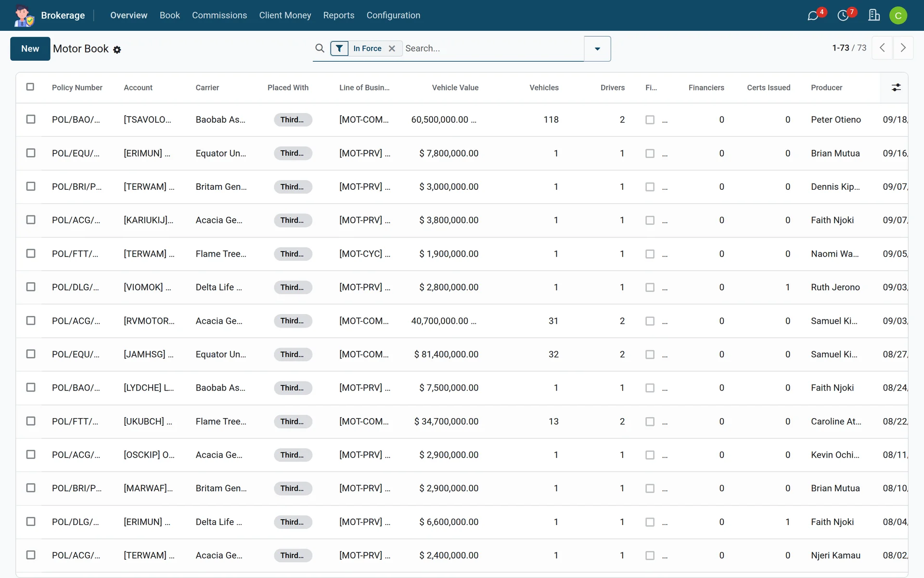Image resolution: width=924 pixels, height=578 pixels.
Task: Click the Brokerage app logo icon
Action: point(24,15)
